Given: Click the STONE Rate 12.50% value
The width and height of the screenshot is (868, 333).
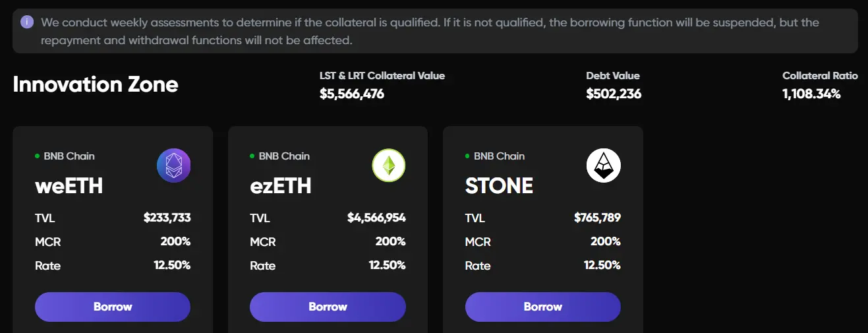Looking at the screenshot, I should [x=602, y=265].
